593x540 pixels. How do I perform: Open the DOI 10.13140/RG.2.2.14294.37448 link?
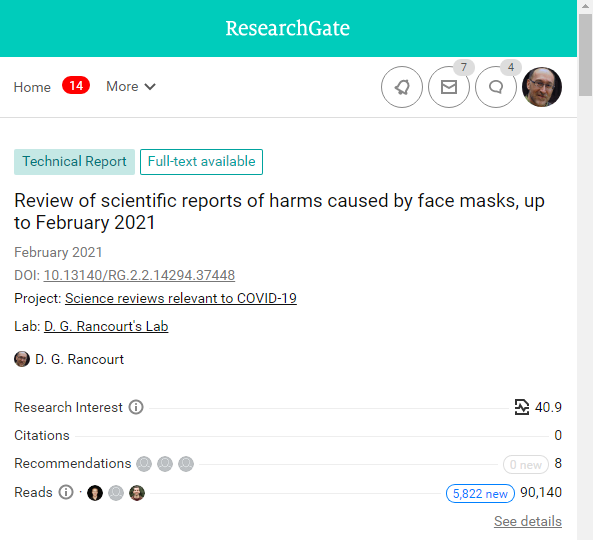(x=139, y=275)
